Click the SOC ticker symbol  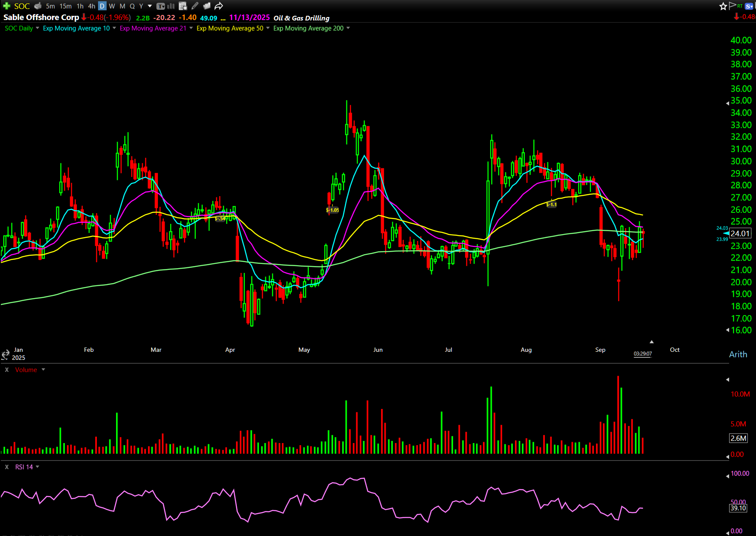(22, 6)
